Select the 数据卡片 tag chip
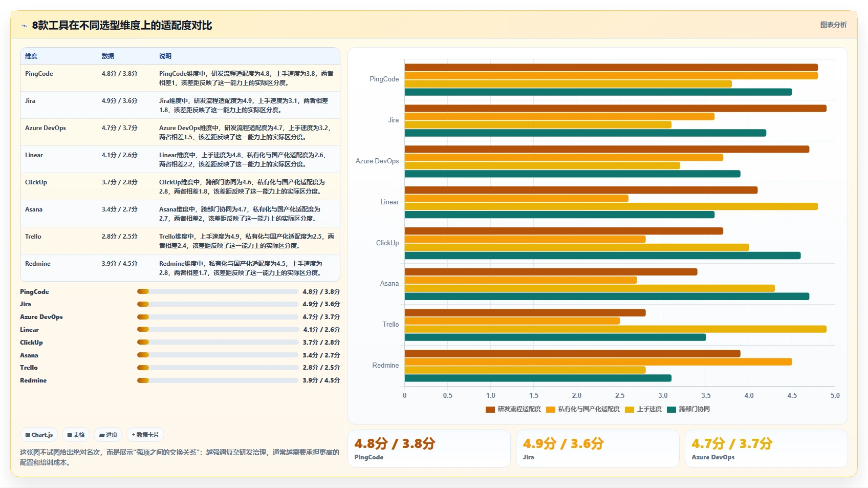Image resolution: width=868 pixels, height=488 pixels. click(x=145, y=435)
